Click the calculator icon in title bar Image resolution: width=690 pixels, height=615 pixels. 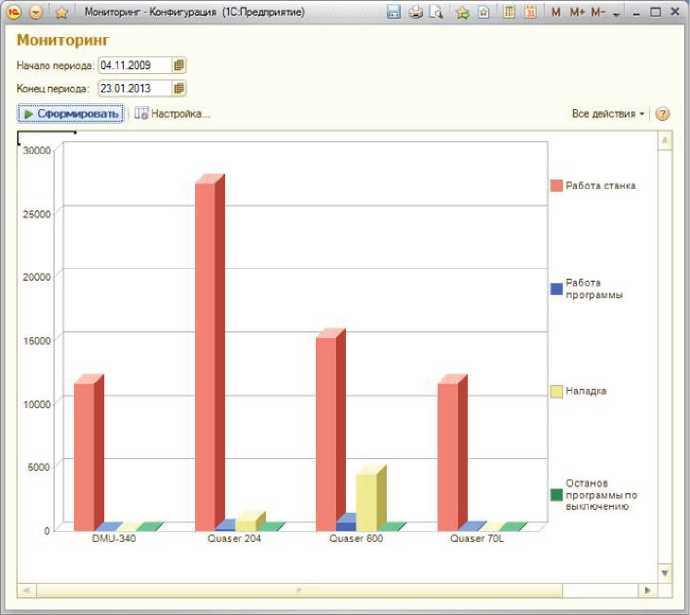click(x=509, y=12)
